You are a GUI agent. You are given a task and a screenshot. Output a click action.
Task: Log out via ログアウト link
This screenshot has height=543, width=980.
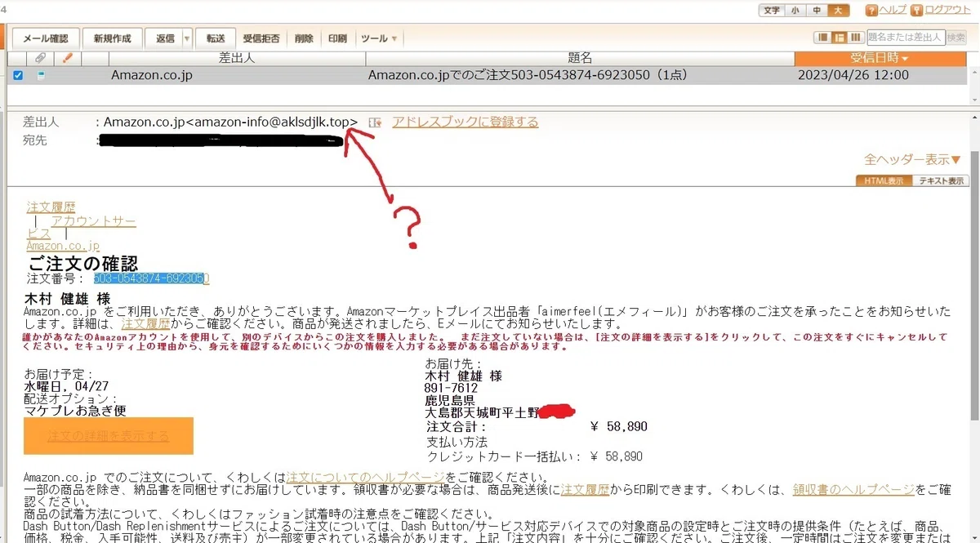947,10
